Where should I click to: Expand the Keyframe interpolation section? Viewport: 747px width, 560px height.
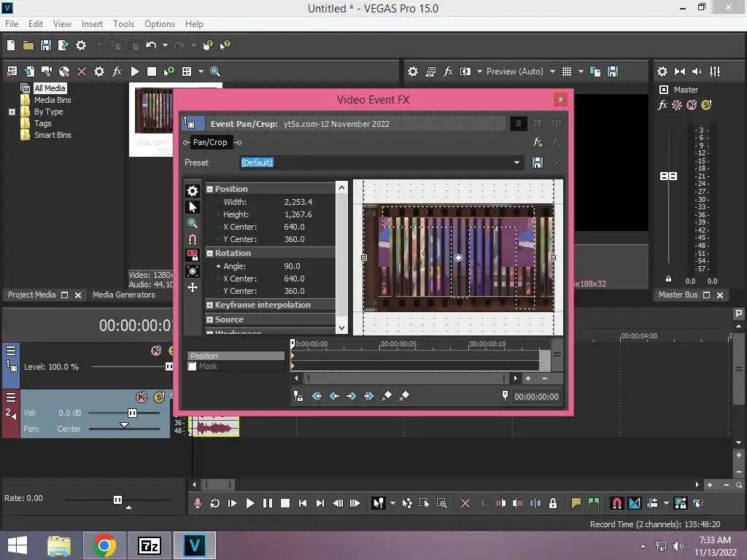209,306
